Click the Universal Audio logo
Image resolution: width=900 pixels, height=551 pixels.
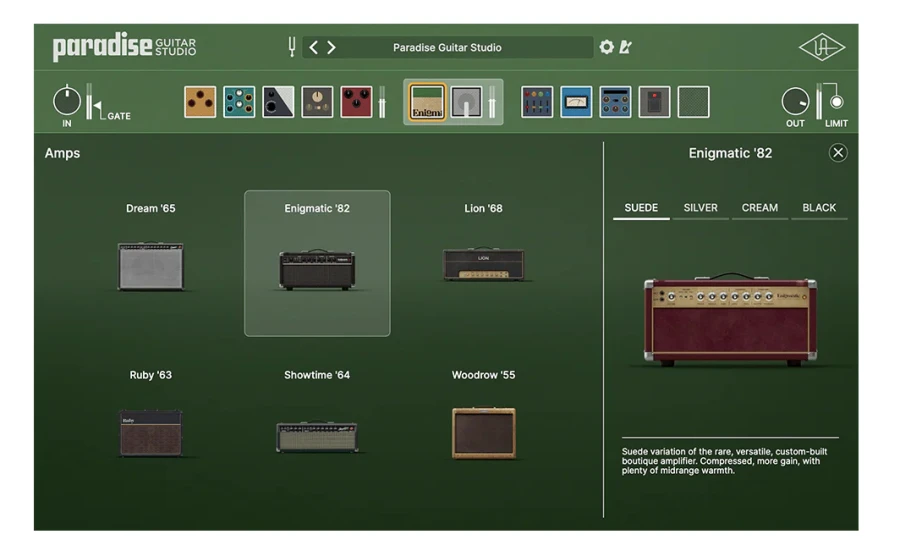click(x=821, y=47)
